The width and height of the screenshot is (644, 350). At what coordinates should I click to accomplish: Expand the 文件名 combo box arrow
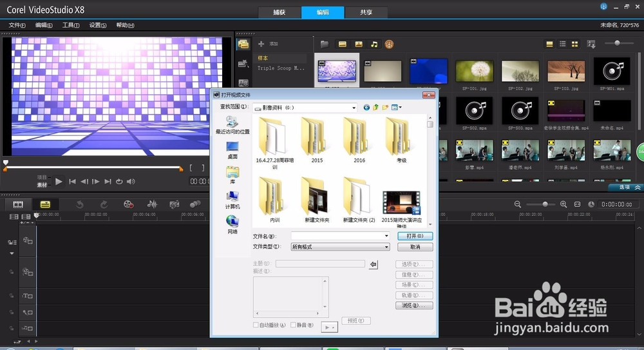point(386,236)
